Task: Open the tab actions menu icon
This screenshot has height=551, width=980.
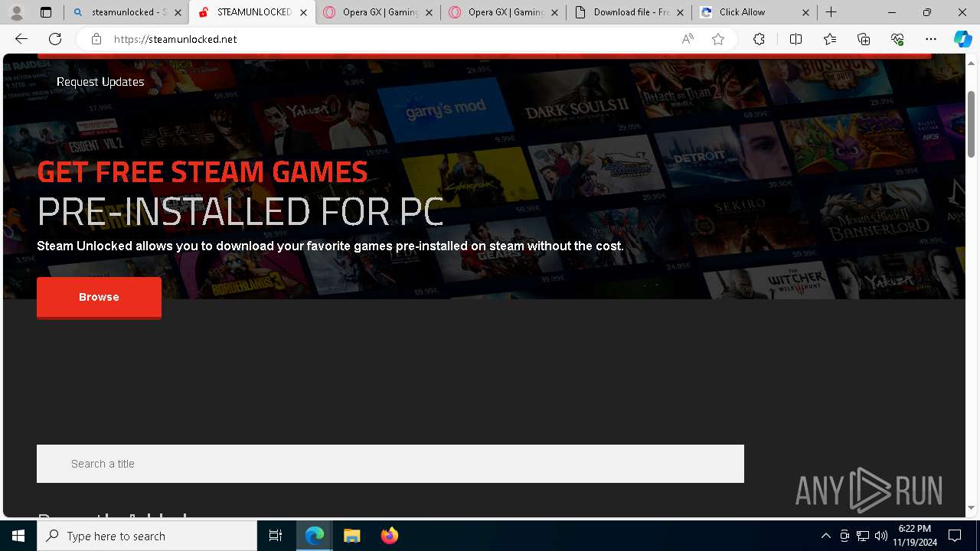Action: coord(46,12)
